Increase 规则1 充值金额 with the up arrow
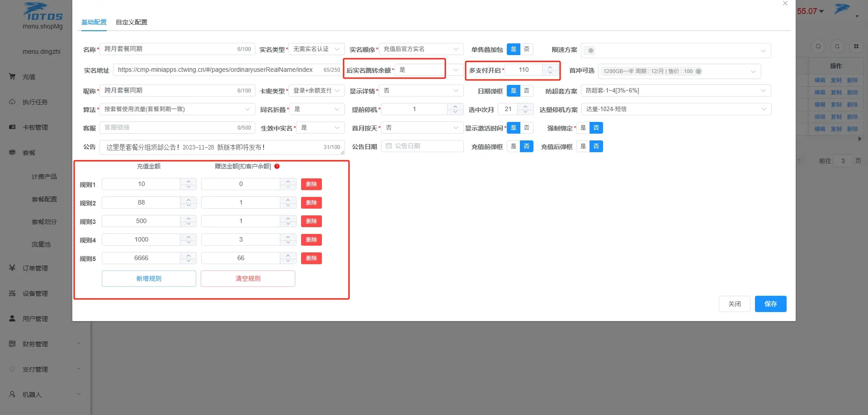Image resolution: width=868 pixels, height=415 pixels. click(189, 182)
